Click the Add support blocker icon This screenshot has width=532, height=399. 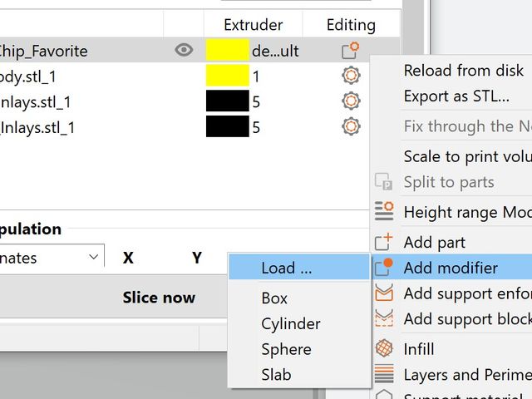point(384,319)
